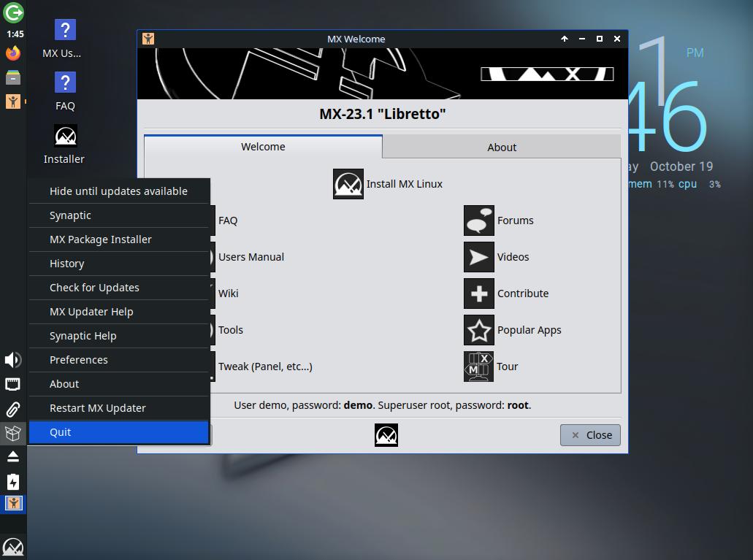Click the MX Updater box tray icon
This screenshot has width=753, height=560.
tap(13, 433)
